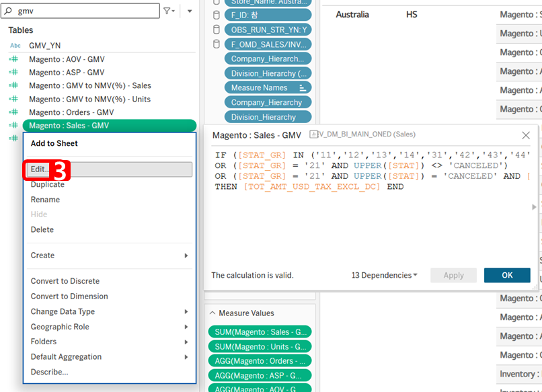Screen dimensions: 542x392
Task: Click the Apply button
Action: click(453, 275)
